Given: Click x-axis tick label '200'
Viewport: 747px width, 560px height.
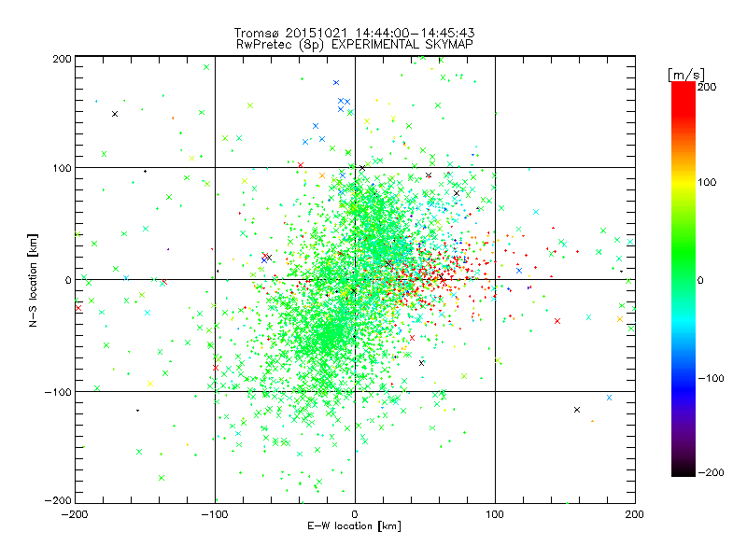Looking at the screenshot, I should click(635, 514).
